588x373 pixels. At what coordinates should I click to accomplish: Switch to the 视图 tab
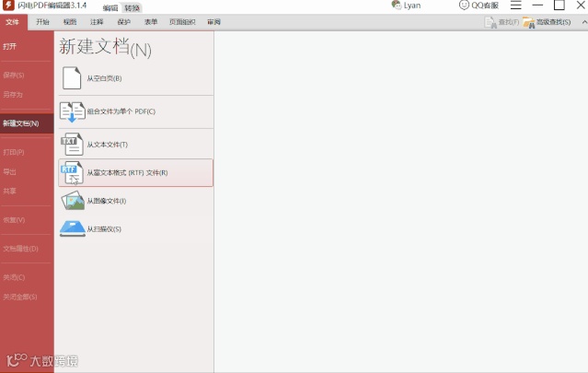(x=70, y=22)
